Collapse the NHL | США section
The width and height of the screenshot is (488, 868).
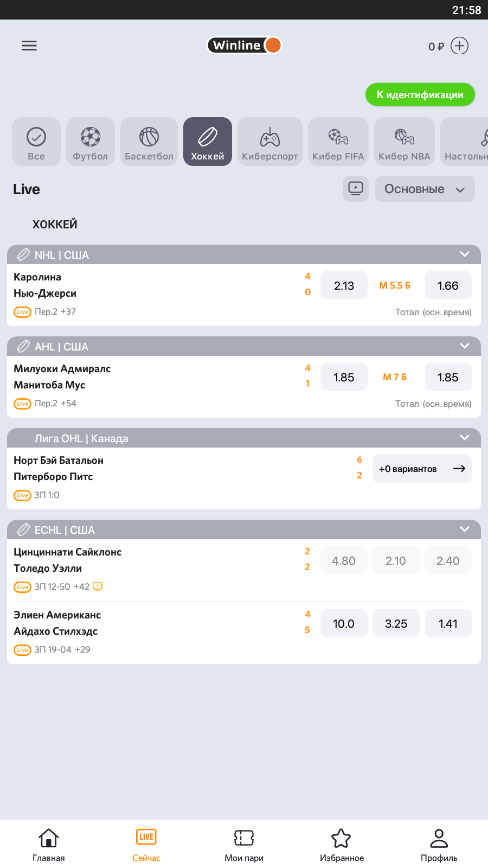[464, 254]
